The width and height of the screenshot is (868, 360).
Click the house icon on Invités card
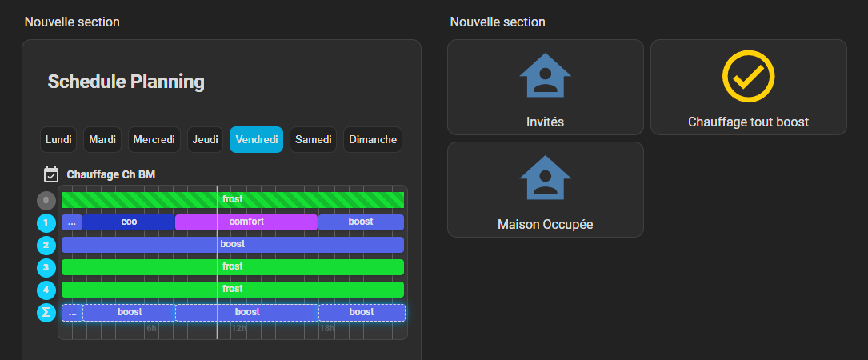coord(545,76)
